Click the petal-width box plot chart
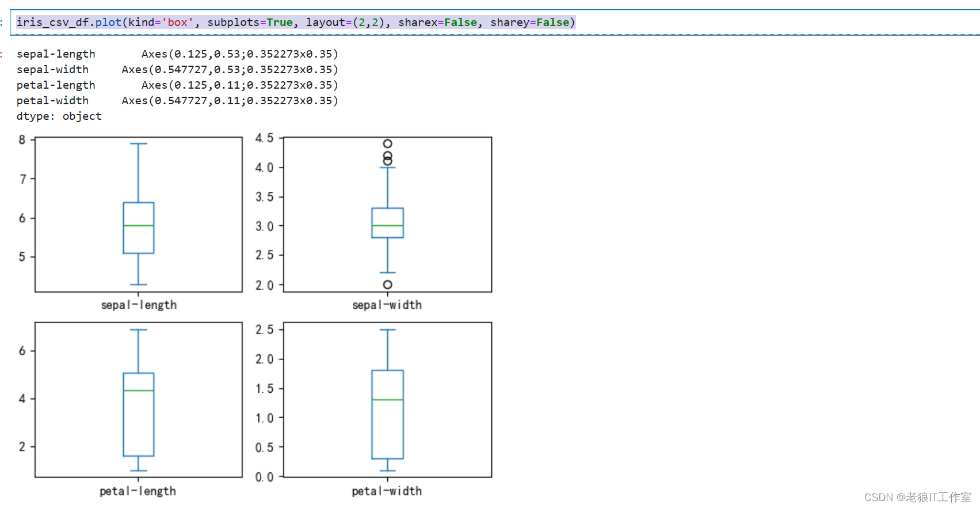 (388, 400)
